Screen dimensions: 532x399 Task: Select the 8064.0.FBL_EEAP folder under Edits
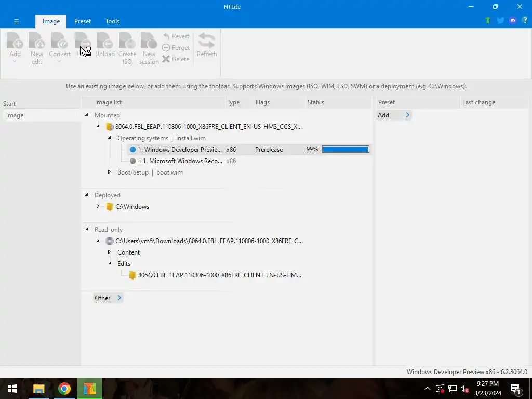pyautogui.click(x=220, y=275)
